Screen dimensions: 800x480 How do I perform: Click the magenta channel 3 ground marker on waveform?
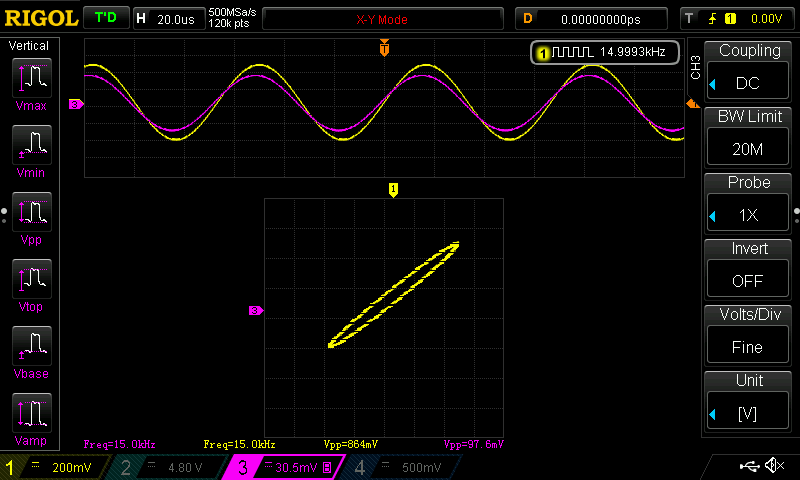click(x=76, y=105)
